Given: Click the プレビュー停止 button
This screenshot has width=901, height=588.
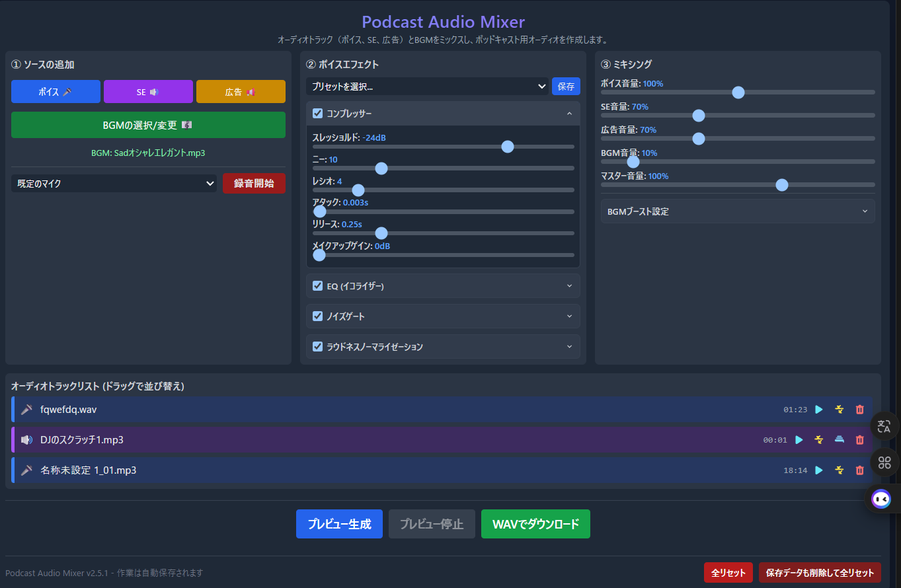Looking at the screenshot, I should coord(432,524).
